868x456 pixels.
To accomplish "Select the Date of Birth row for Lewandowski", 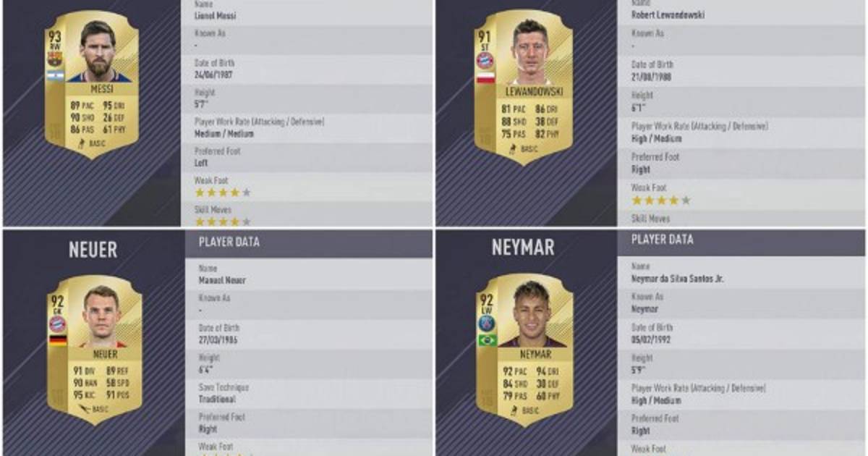I will pyautogui.click(x=741, y=71).
